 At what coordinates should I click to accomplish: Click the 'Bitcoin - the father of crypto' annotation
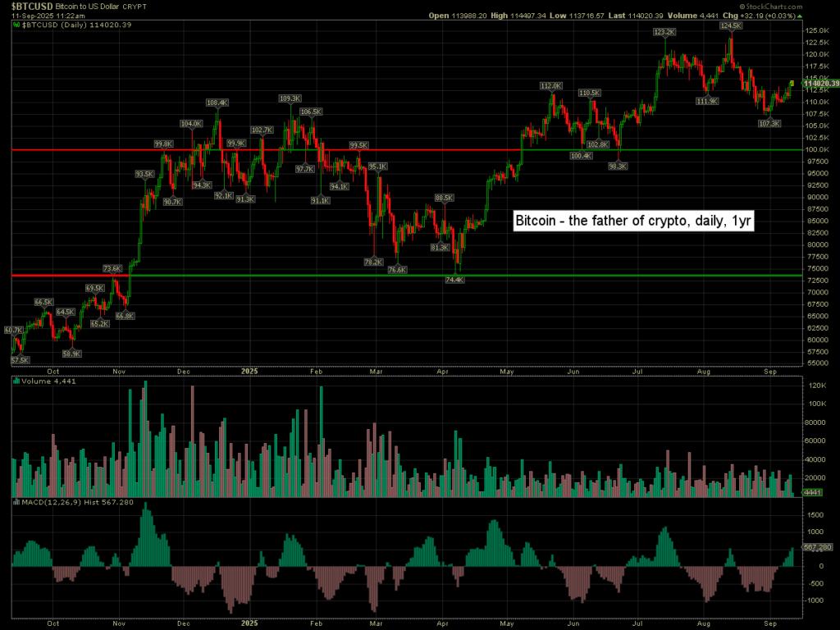click(634, 221)
